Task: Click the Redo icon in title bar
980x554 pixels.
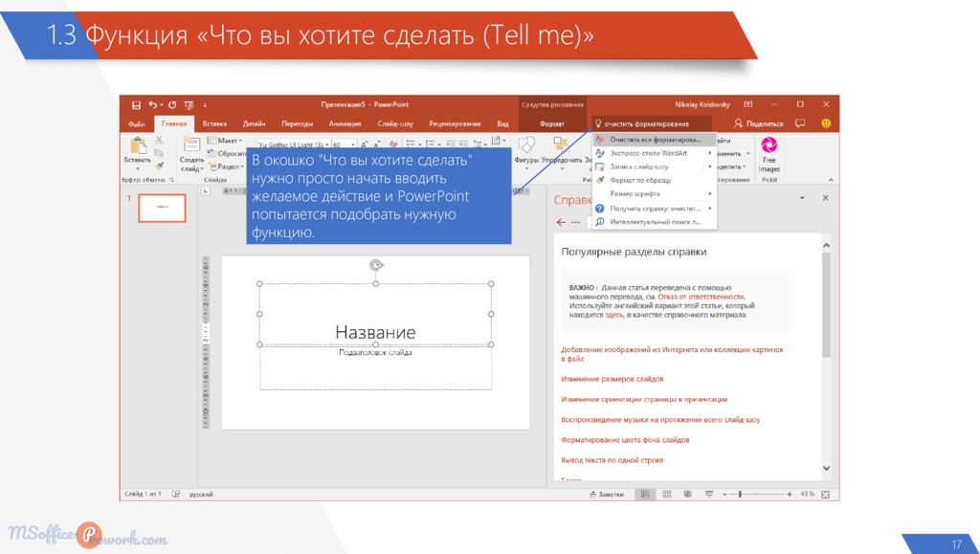Action: point(172,105)
